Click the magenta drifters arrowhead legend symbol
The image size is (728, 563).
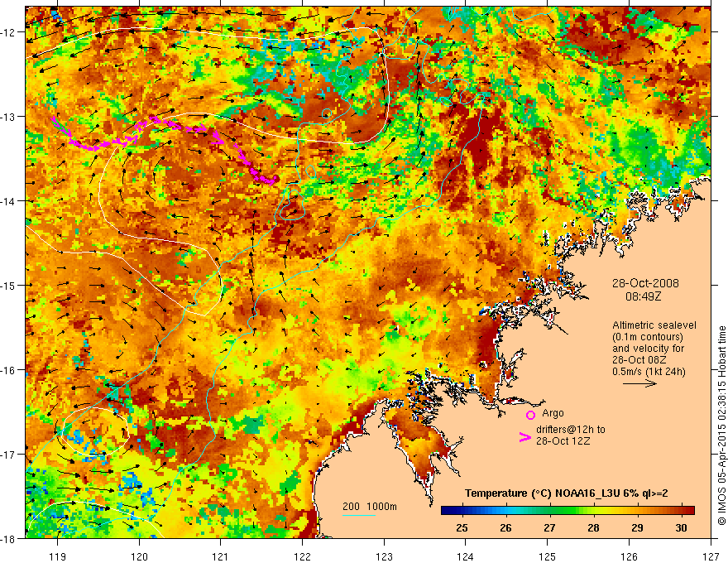point(524,437)
